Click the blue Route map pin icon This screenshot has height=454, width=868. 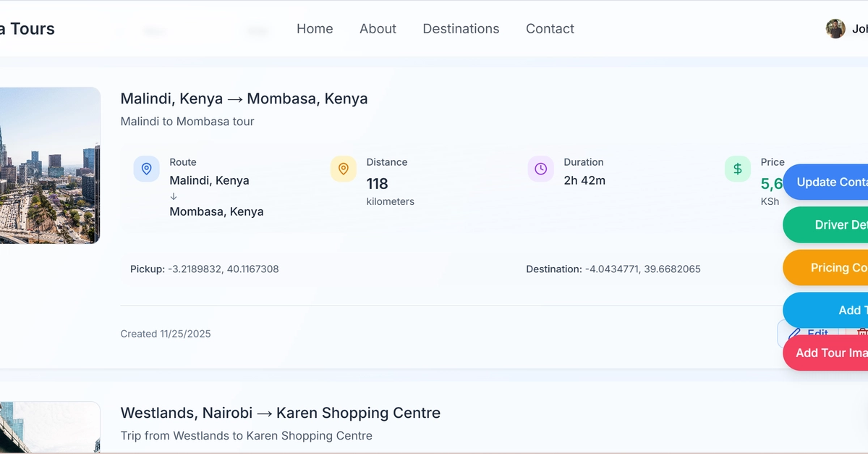click(147, 169)
